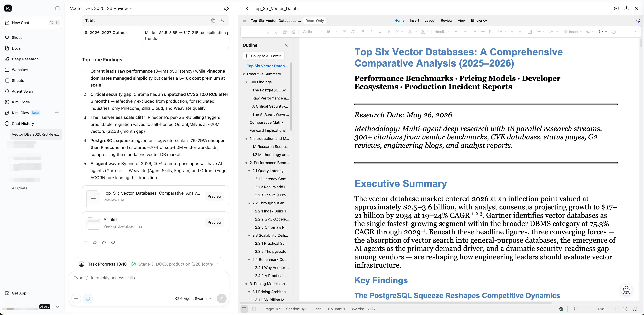Click the thumbs up feedback icon
The width and height of the screenshot is (644, 315).
coord(104,242)
